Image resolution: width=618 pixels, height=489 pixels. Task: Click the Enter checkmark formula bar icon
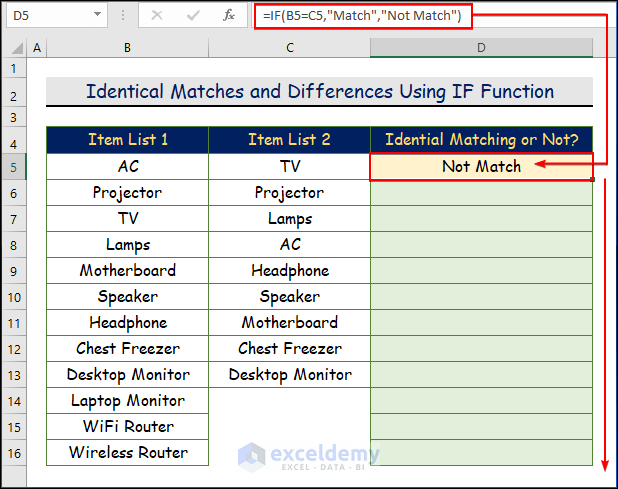tap(193, 16)
